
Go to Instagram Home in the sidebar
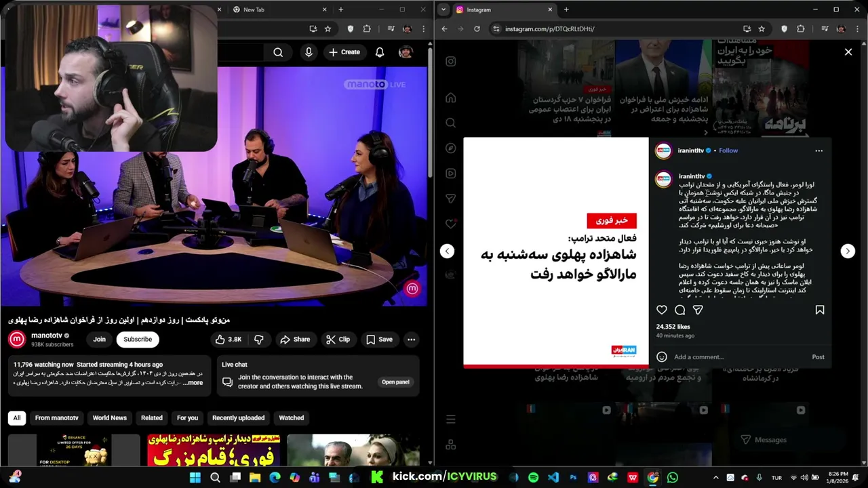[x=450, y=98]
